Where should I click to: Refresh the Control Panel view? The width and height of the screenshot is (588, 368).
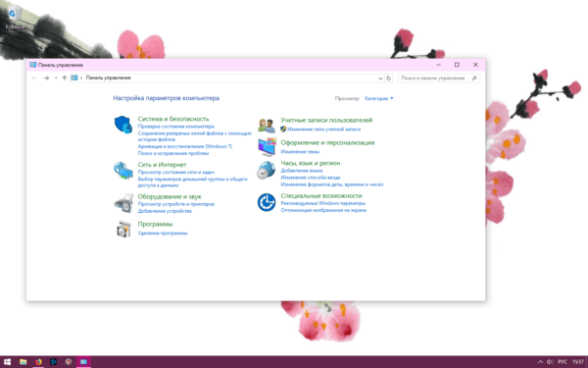[388, 79]
